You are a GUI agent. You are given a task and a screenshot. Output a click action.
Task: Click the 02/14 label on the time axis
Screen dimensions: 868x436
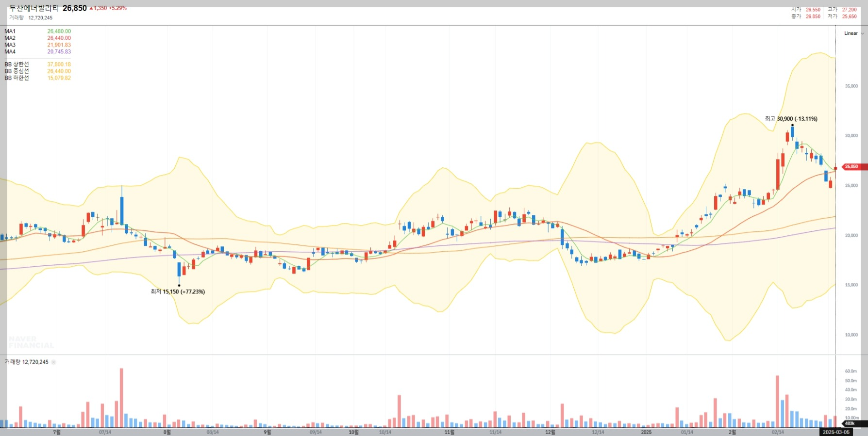coord(778,432)
